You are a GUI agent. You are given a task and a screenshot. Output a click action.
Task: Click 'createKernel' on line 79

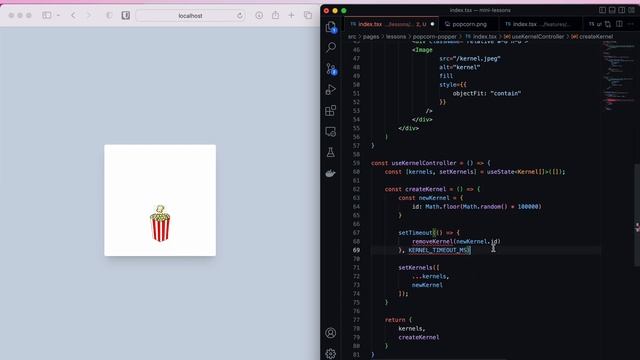[419, 337]
